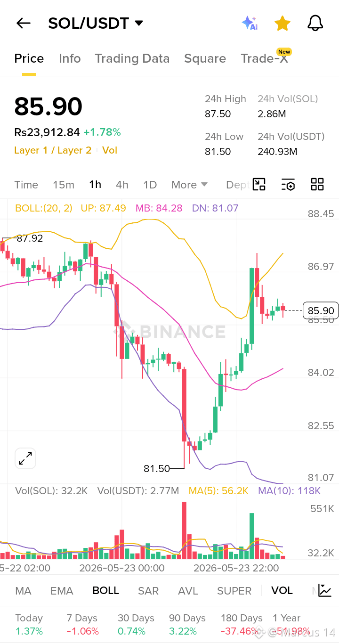Open the chart drawing tools icon
This screenshot has height=644, width=339.
coord(259,185)
